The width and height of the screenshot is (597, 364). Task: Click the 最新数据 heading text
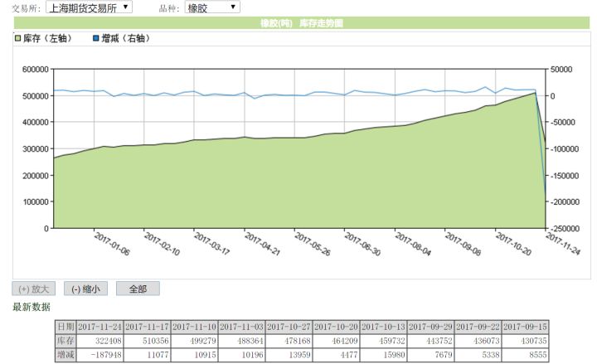click(x=32, y=308)
